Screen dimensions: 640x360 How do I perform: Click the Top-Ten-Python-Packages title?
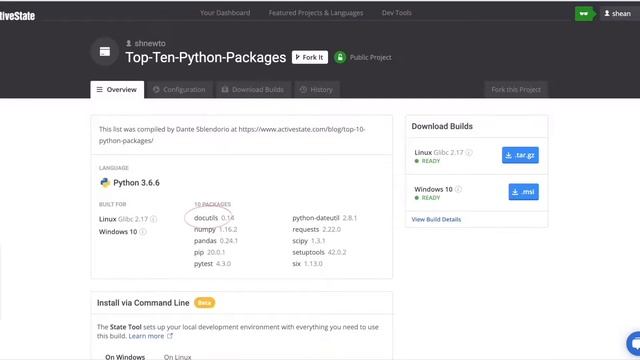206,58
